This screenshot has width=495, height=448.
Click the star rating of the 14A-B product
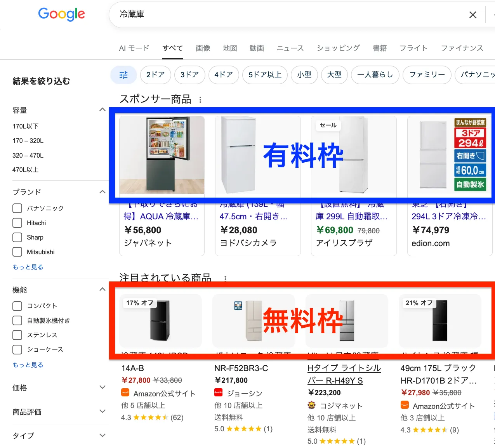pos(151,418)
